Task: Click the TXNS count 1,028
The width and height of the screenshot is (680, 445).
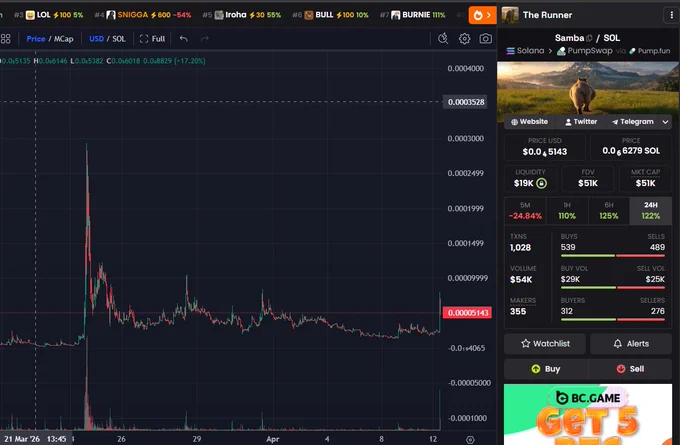Action: tap(520, 248)
